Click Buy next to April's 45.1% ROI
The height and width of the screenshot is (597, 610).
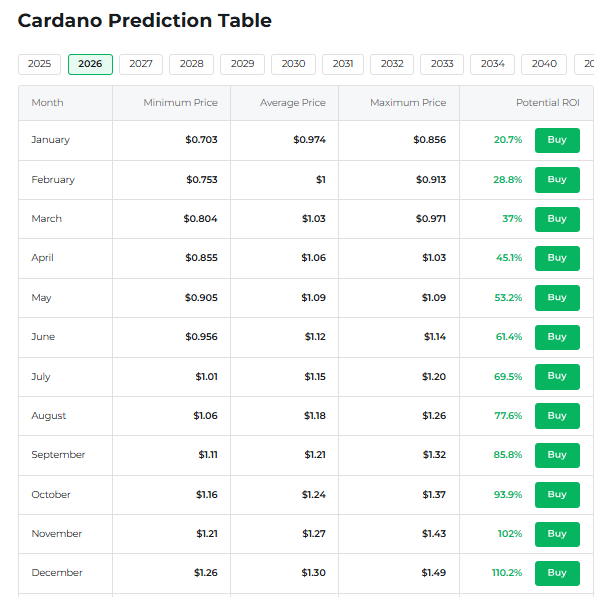[557, 258]
